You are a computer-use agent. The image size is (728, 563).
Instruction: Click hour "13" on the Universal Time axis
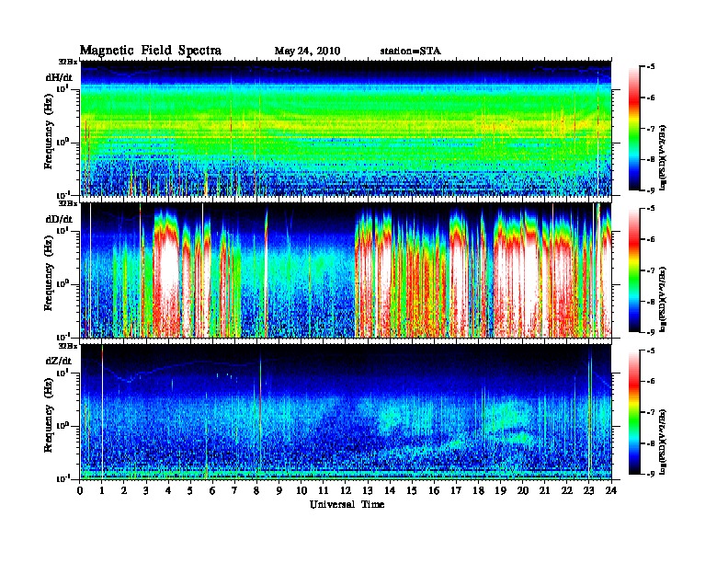pos(368,491)
